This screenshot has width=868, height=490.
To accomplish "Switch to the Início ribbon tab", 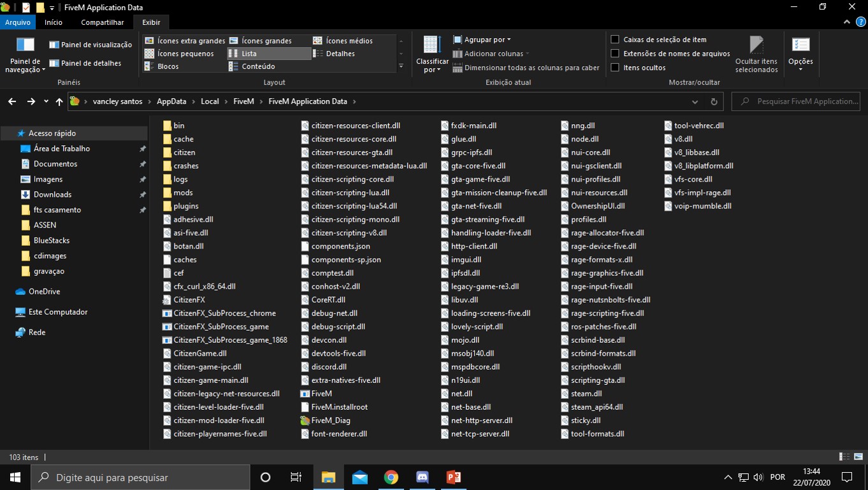I will pyautogui.click(x=54, y=22).
